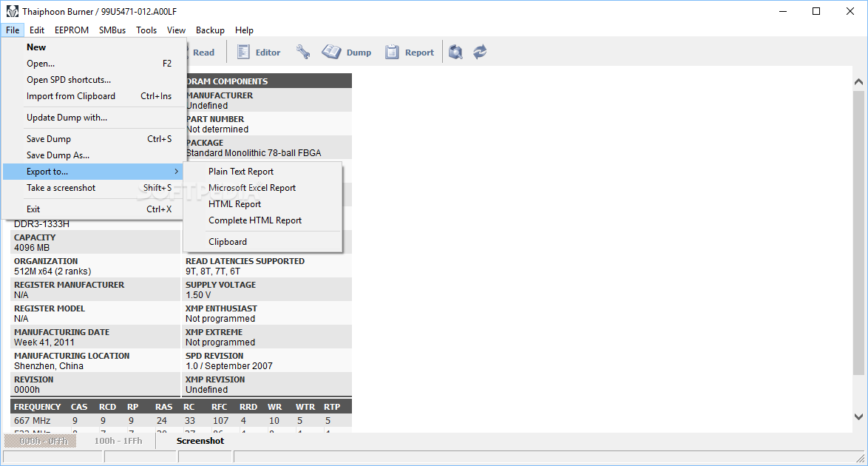Open the Backup menu

point(211,30)
